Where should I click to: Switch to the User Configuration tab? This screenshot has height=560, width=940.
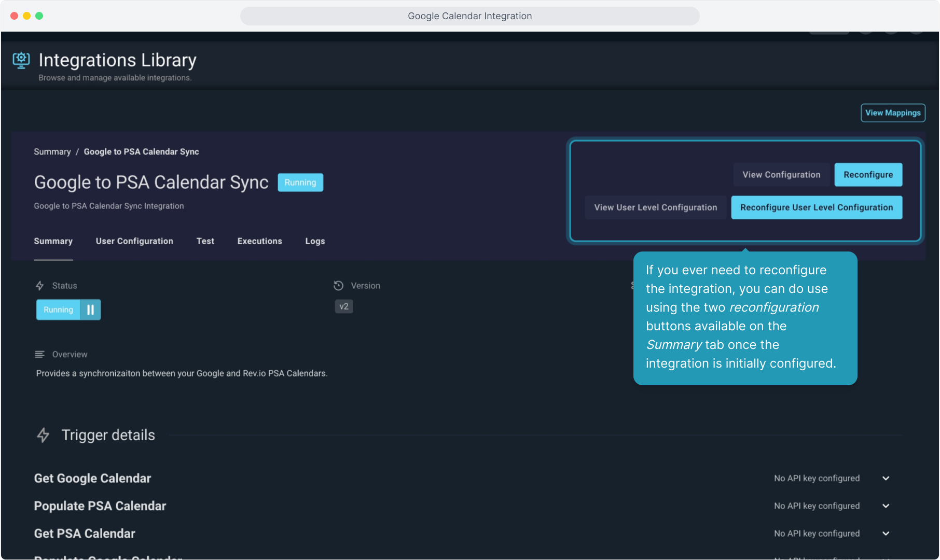(x=134, y=241)
